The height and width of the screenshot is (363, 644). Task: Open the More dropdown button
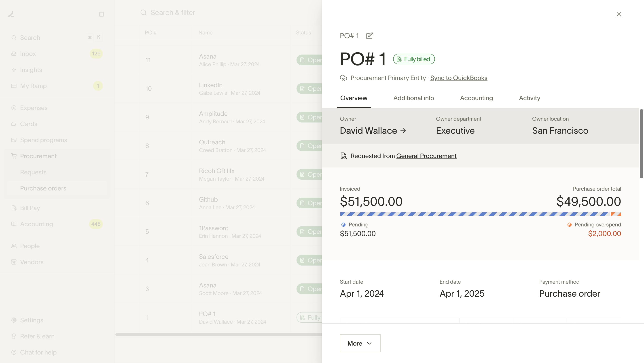pos(360,343)
